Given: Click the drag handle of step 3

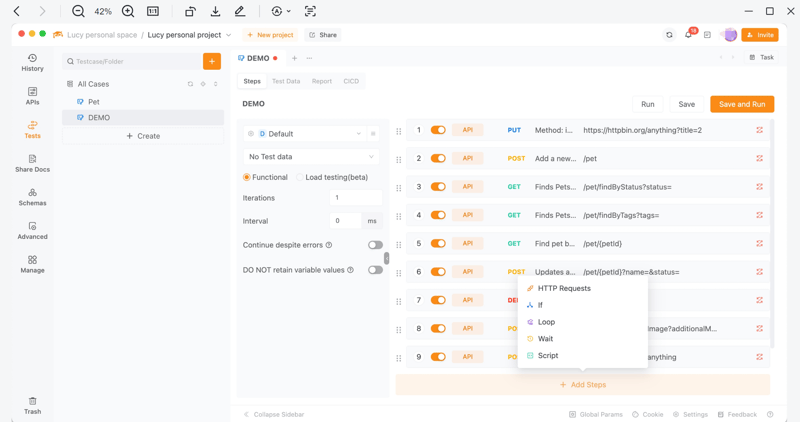Looking at the screenshot, I should pyautogui.click(x=398, y=188).
